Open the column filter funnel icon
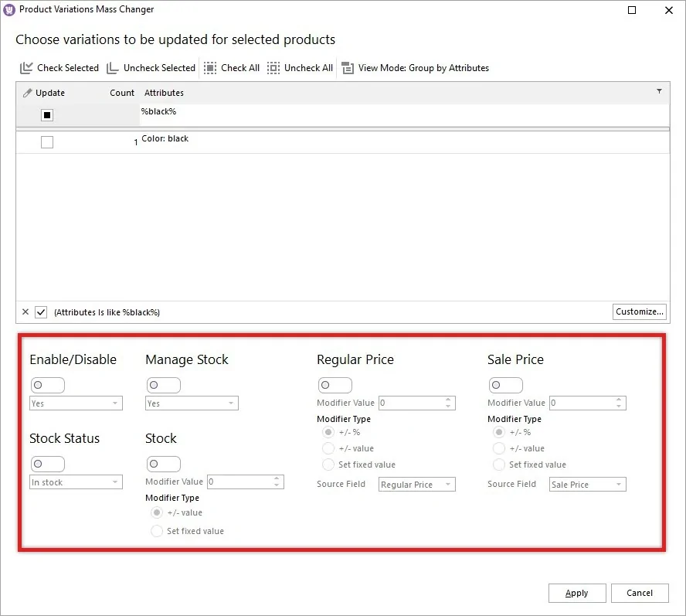The height and width of the screenshot is (616, 686). tap(659, 92)
